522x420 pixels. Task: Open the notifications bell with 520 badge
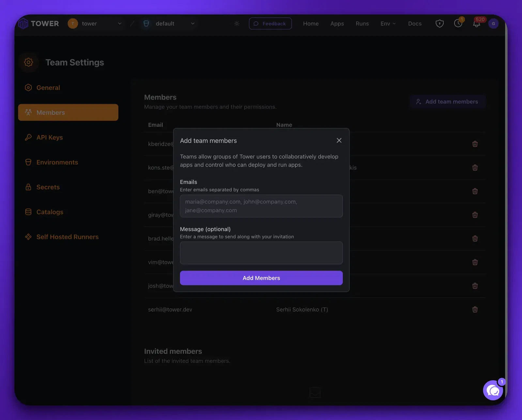476,23
